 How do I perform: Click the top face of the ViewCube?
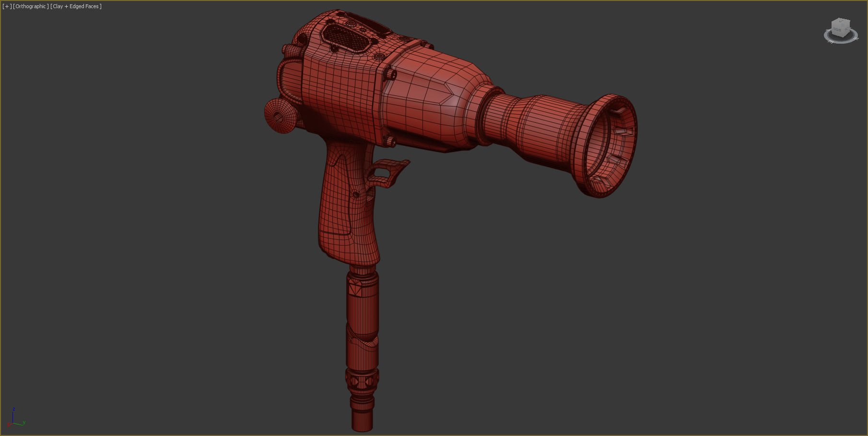(842, 22)
